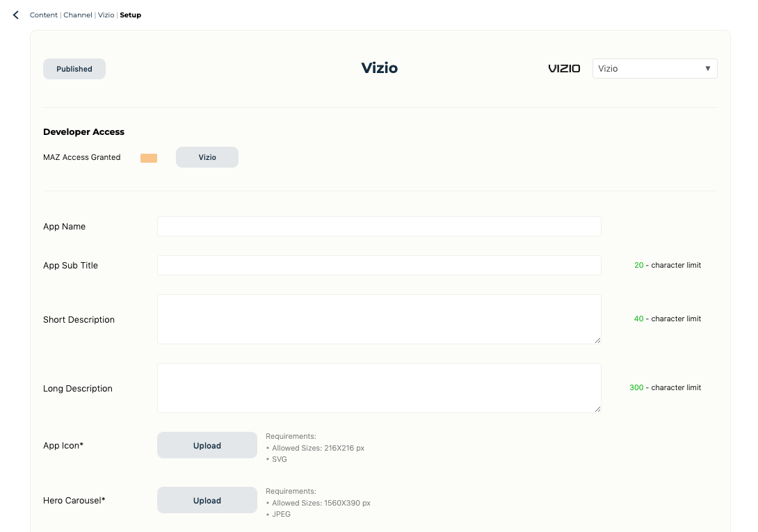
Task: Upload an App Icon image
Action: coord(207,445)
